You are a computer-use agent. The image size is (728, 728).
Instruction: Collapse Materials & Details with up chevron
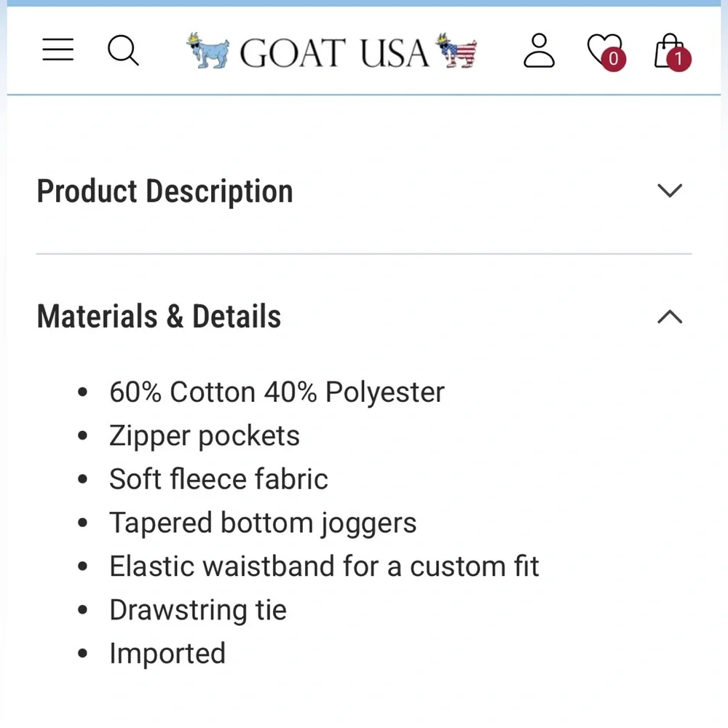click(669, 317)
